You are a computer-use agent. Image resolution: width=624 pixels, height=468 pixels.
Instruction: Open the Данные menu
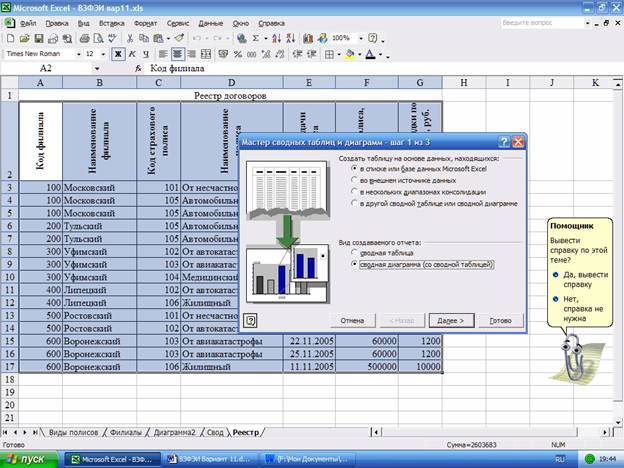(x=211, y=23)
